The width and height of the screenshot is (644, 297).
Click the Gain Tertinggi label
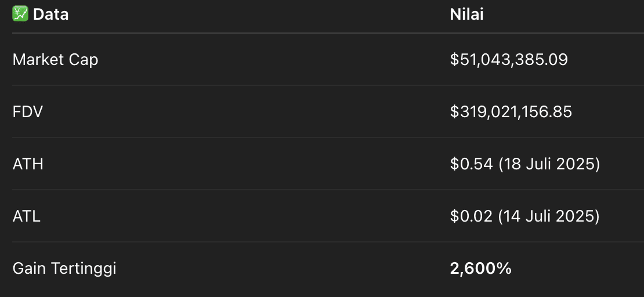click(64, 269)
